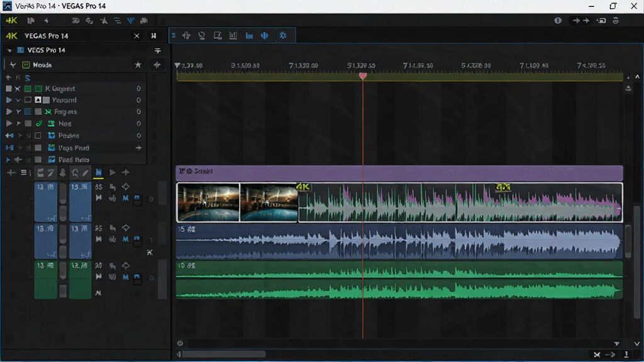This screenshot has height=362, width=644.
Task: Click the up caret at ruler's right end
Action: point(637,77)
